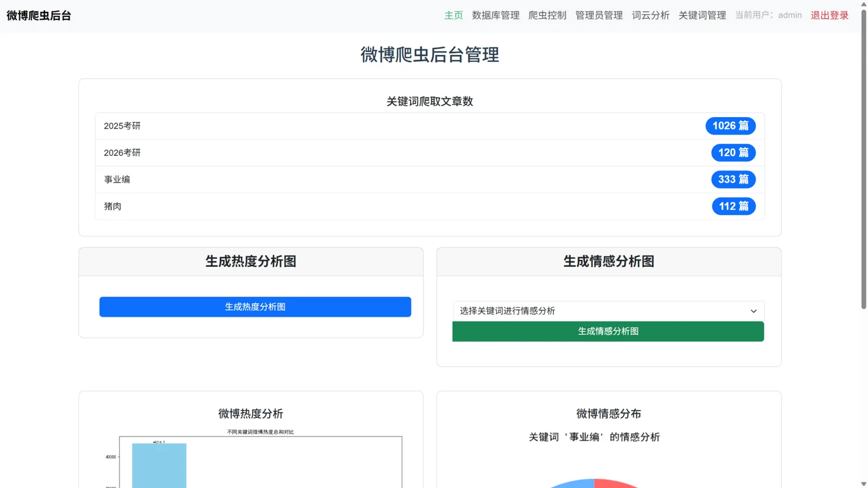Click the current user admin label
Viewport: 868px width, 488px height.
[768, 15]
